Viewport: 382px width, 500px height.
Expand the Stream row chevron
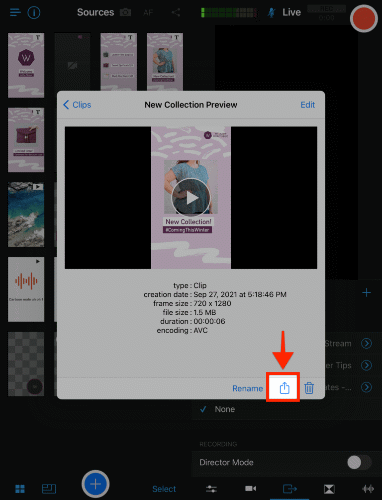point(366,343)
